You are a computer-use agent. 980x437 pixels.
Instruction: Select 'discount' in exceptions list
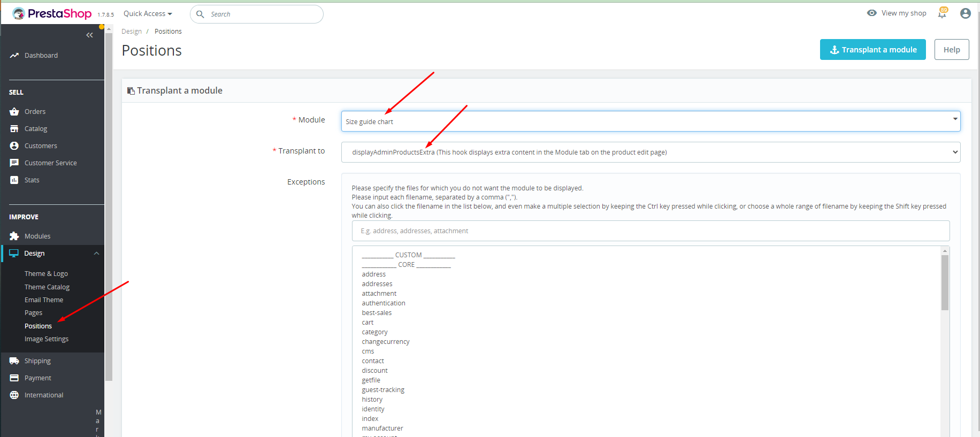(374, 371)
